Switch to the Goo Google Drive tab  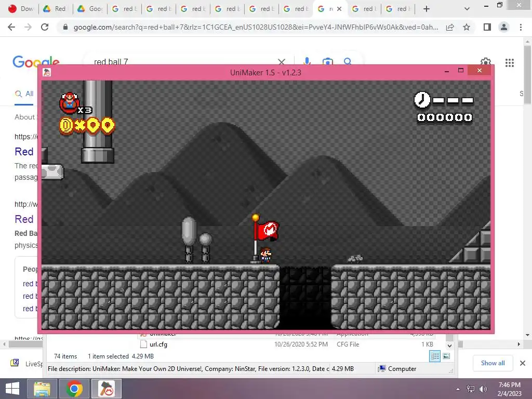click(90, 9)
